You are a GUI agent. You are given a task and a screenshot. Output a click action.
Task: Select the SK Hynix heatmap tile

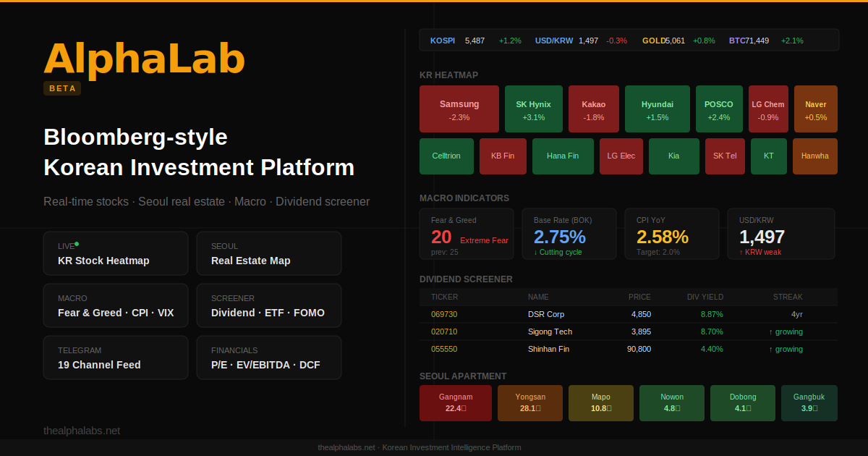534,109
